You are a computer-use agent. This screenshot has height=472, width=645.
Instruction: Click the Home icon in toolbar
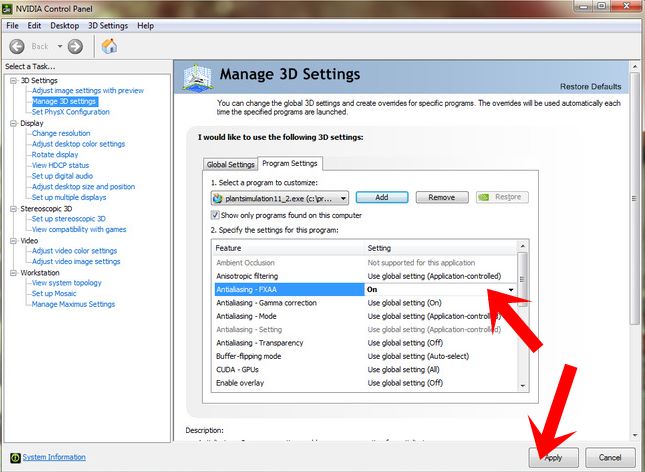109,46
